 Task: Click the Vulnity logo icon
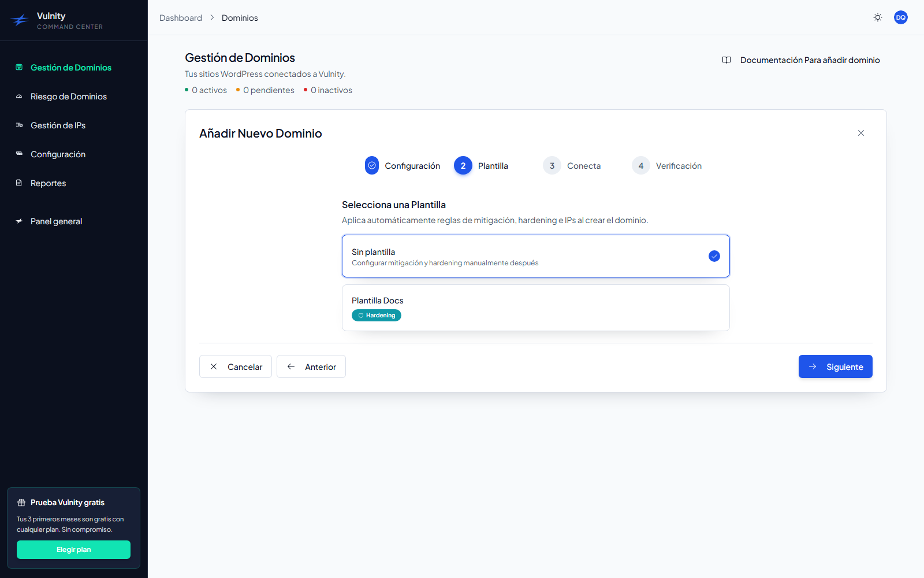(20, 21)
